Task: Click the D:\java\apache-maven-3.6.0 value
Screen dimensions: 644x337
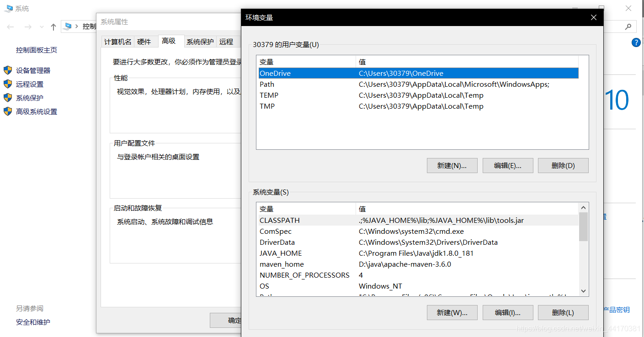Action: [x=405, y=264]
